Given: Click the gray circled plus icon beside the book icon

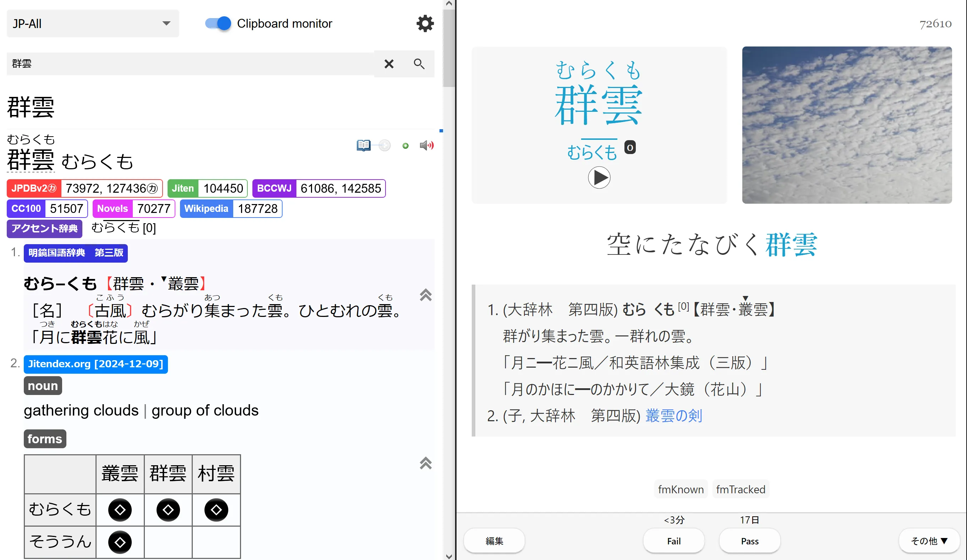Looking at the screenshot, I should [x=384, y=146].
